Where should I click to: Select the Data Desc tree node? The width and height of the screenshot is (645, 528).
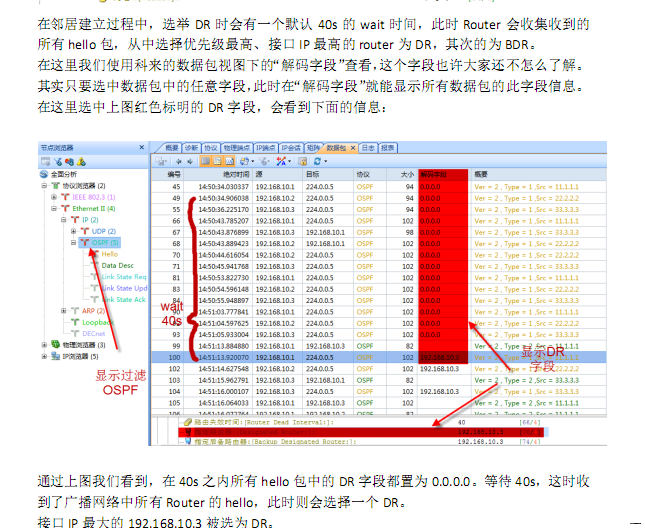coord(118,266)
